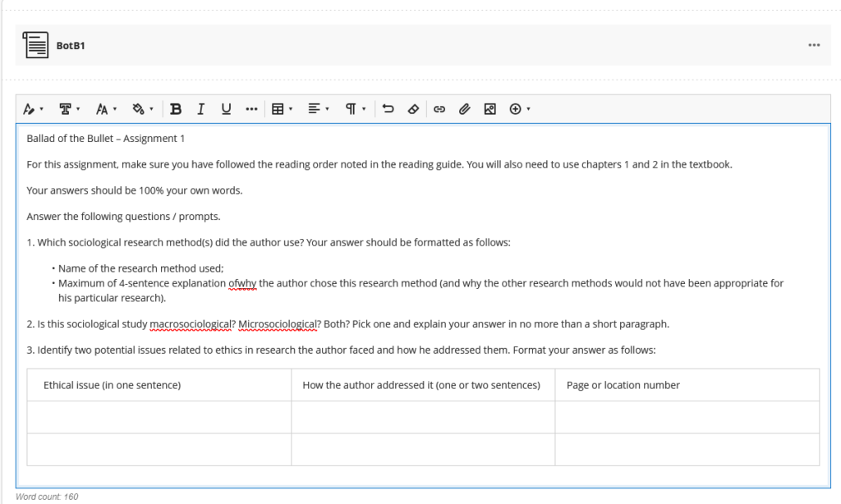Open the BotB1 item options menu
The height and width of the screenshot is (504, 841).
[x=814, y=45]
